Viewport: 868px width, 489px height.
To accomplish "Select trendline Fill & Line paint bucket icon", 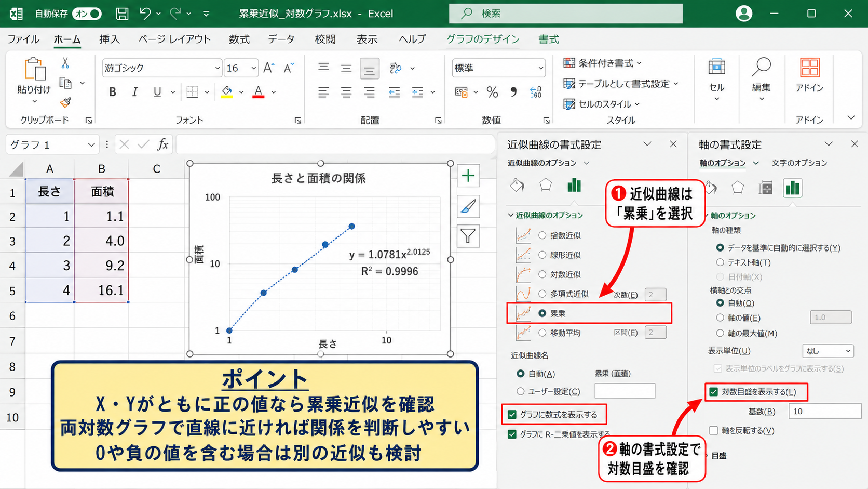I will pyautogui.click(x=517, y=185).
